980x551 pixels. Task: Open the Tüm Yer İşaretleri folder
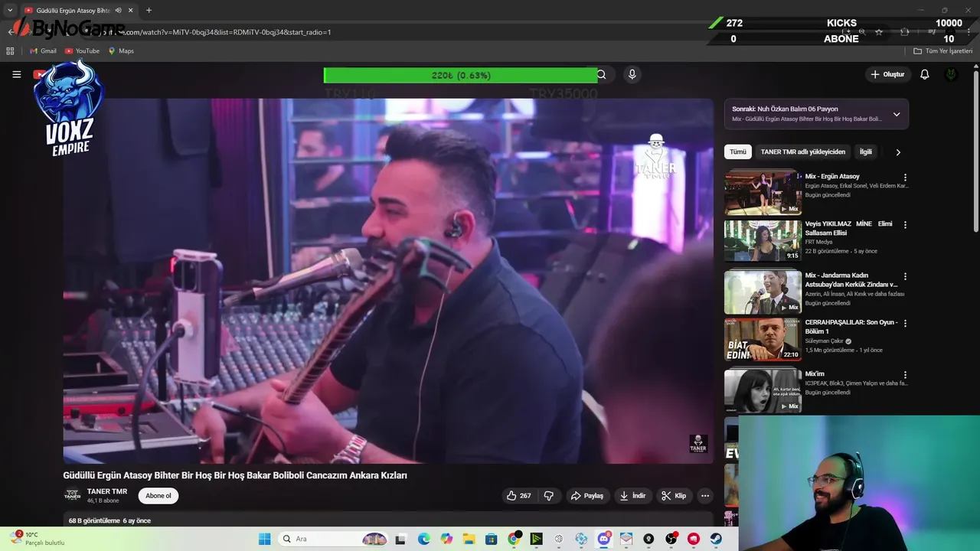(x=943, y=51)
